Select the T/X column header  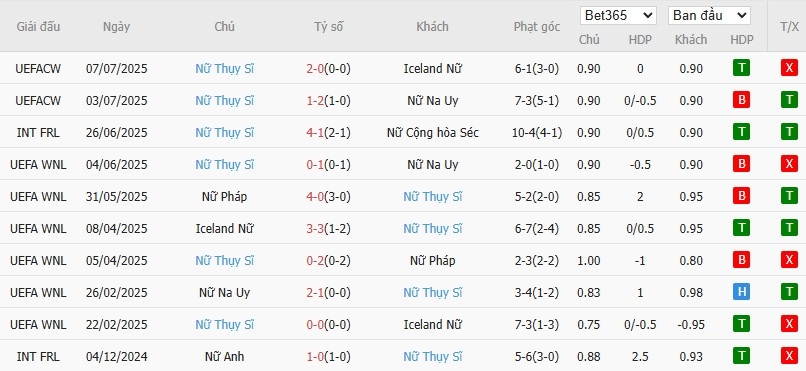789,27
